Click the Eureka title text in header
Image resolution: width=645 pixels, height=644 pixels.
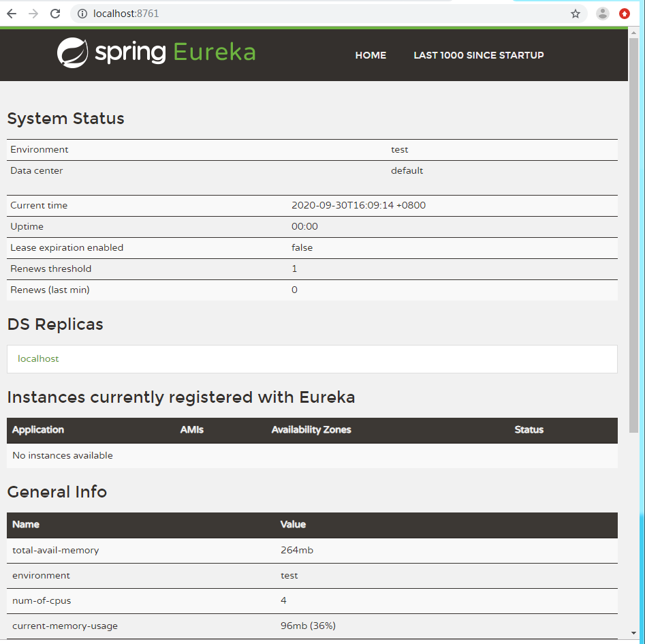tap(215, 52)
